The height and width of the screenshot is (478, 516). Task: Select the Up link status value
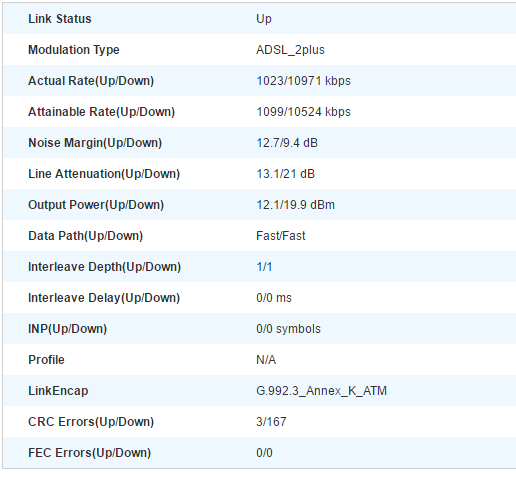(264, 19)
